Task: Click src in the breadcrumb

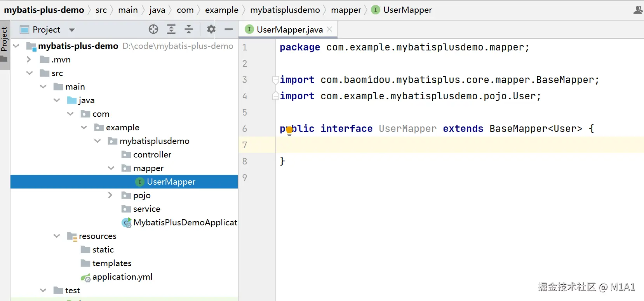Action: point(101,10)
